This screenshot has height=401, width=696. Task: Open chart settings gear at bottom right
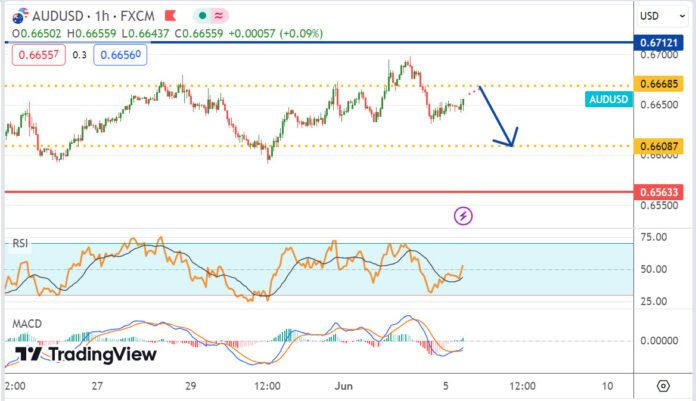point(663,385)
